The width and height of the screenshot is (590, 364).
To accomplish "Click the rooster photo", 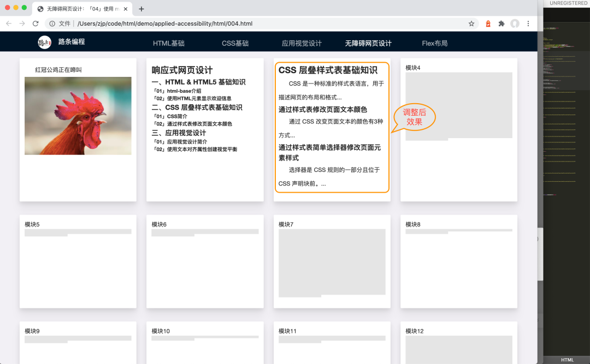I will (x=78, y=116).
